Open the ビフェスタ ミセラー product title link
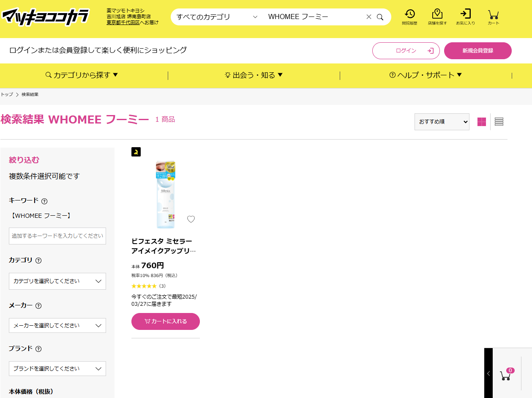532x398 pixels. [164, 246]
